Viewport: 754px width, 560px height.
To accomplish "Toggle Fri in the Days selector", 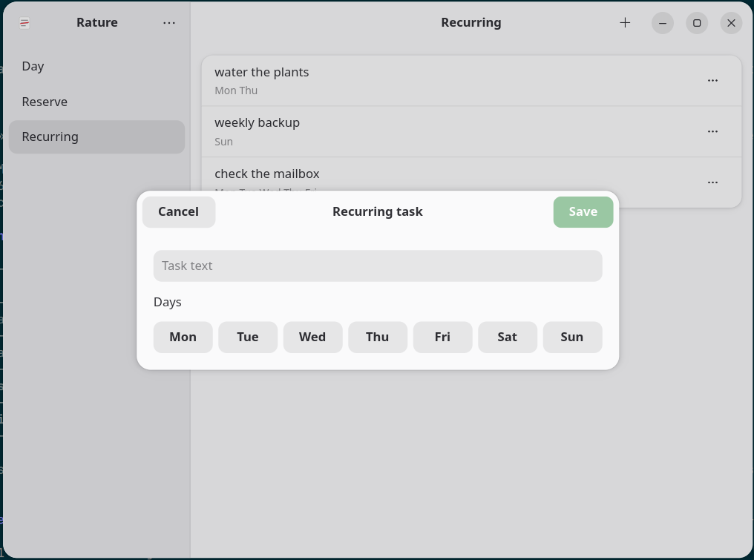I will coord(442,337).
